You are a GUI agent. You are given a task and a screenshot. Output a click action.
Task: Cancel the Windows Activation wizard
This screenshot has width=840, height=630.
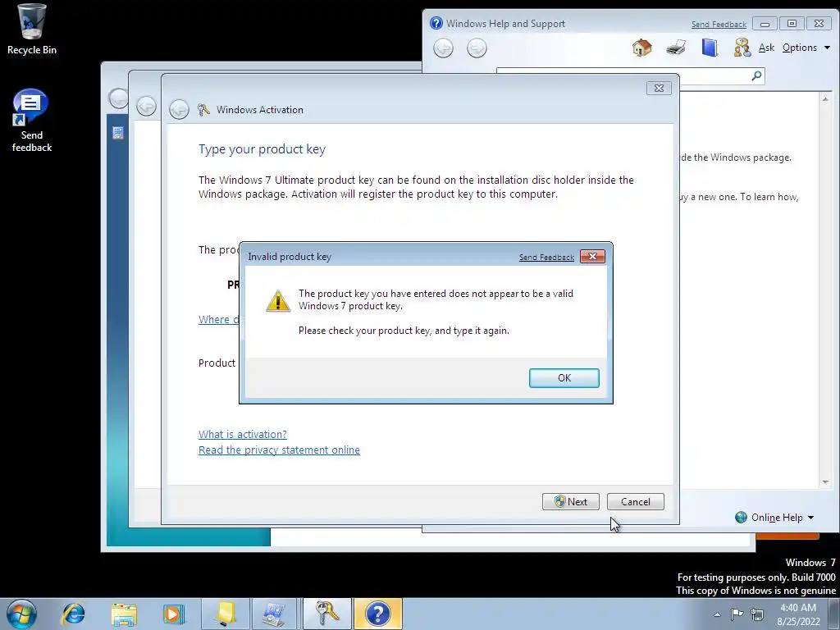636,501
